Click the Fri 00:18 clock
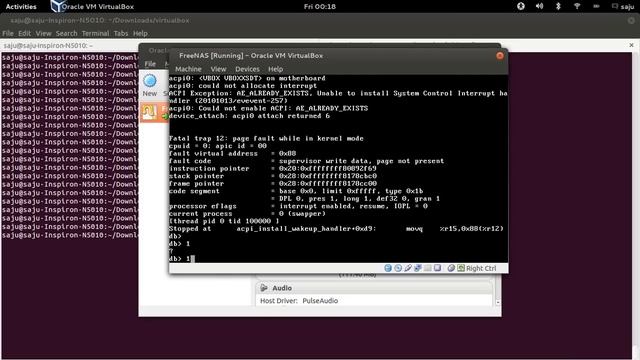This screenshot has width=640, height=360. [320, 7]
